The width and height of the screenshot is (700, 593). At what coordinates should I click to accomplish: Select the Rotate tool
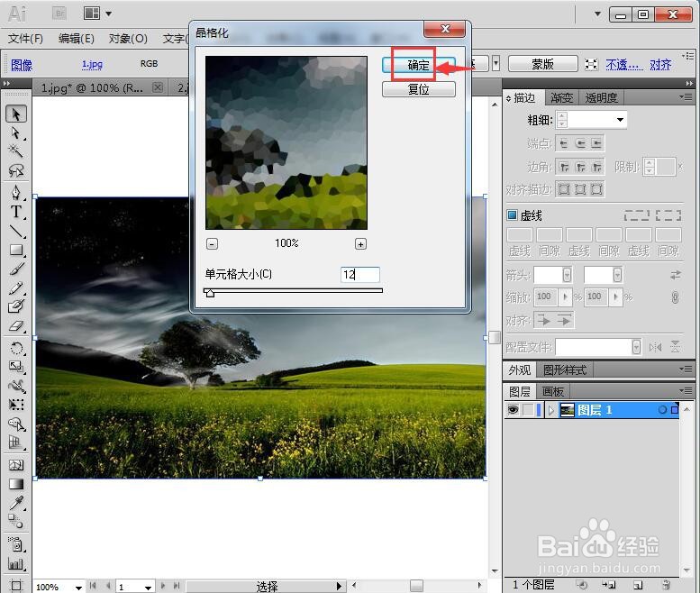[x=16, y=348]
